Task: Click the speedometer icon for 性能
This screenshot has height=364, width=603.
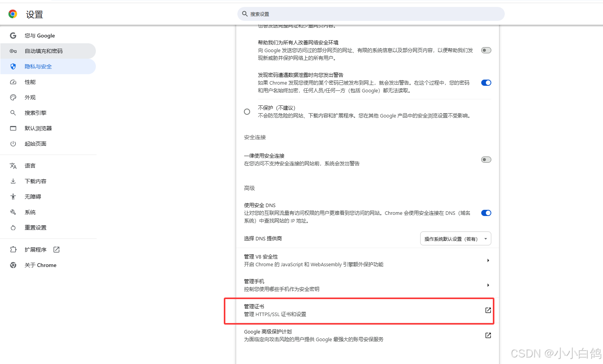Action: [13, 82]
